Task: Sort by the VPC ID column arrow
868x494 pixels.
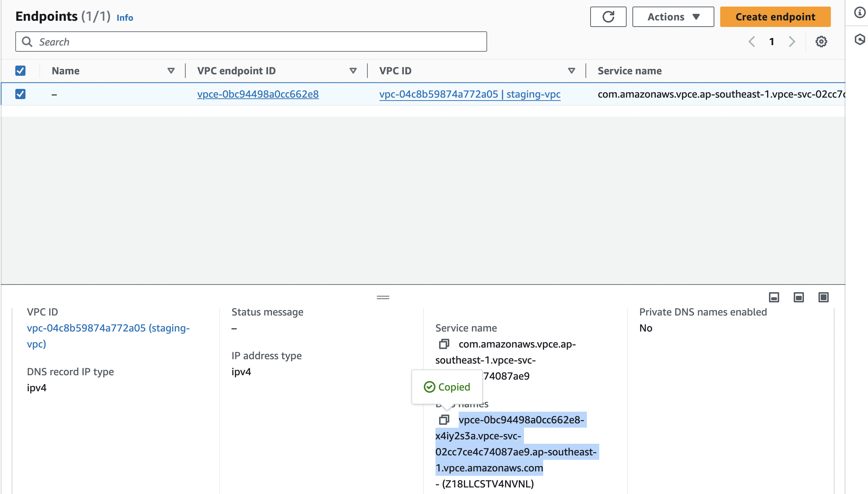Action: pos(571,71)
